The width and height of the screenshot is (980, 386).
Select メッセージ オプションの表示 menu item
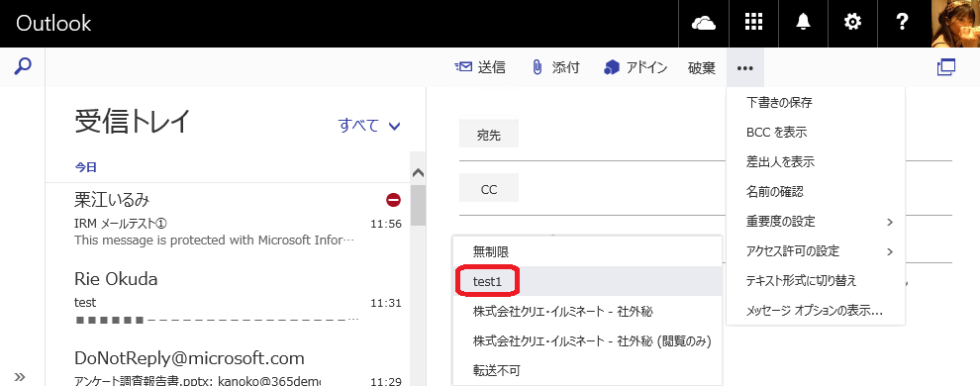click(816, 311)
